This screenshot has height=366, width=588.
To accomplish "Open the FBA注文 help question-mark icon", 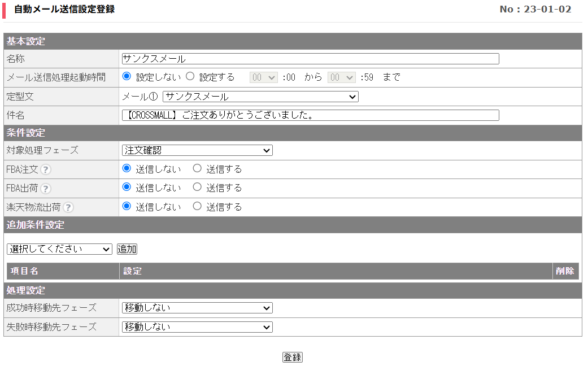I will tap(45, 170).
